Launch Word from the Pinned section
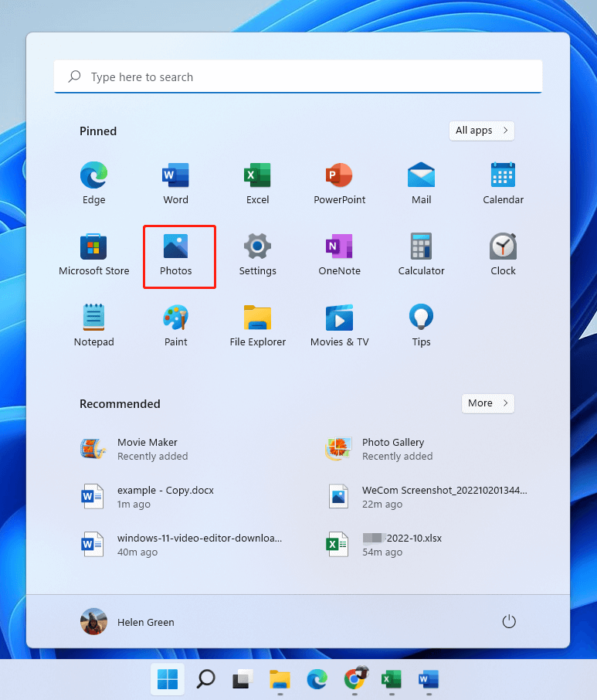597x700 pixels. coord(176,182)
